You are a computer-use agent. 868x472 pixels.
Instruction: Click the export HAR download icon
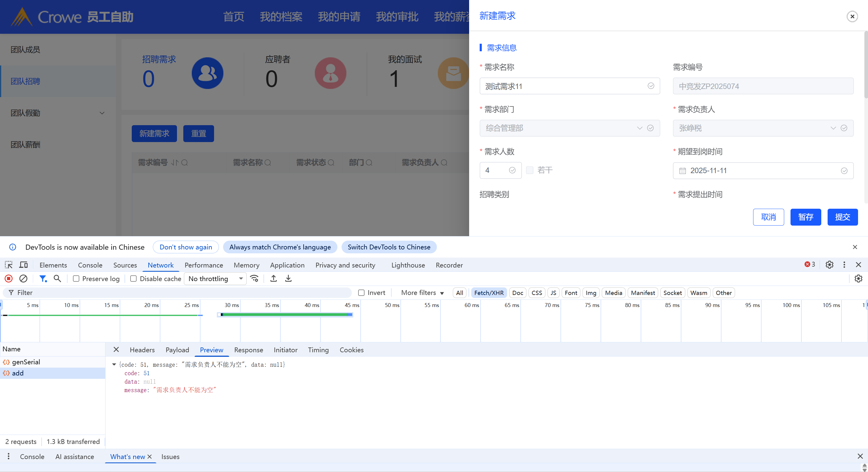click(x=289, y=278)
